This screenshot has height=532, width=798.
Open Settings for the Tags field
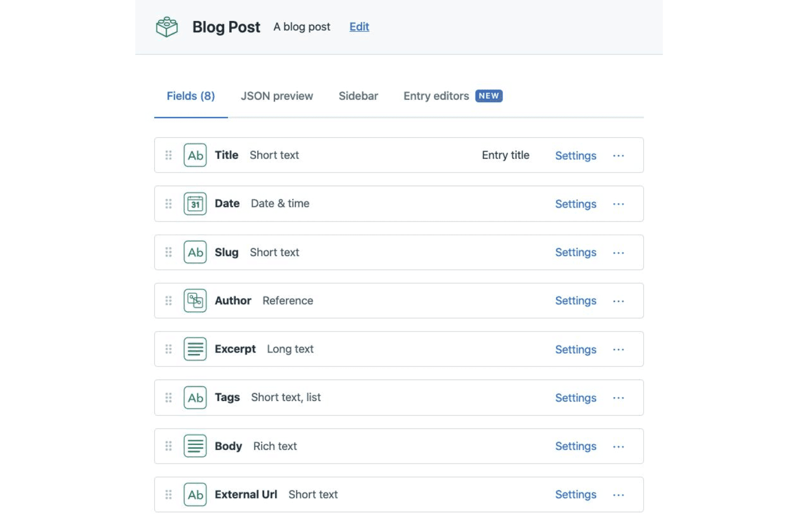pos(576,398)
